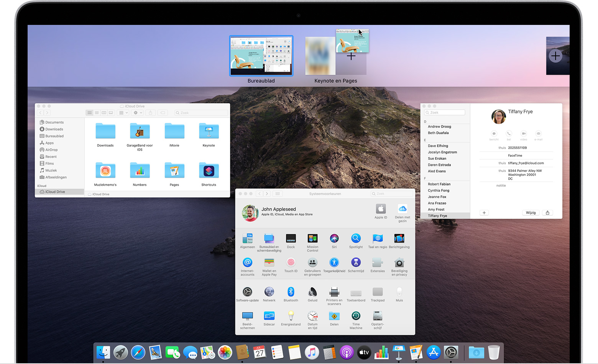Screen dimensions: 598x364
Task: Switch Finder to icon view
Action: click(90, 113)
